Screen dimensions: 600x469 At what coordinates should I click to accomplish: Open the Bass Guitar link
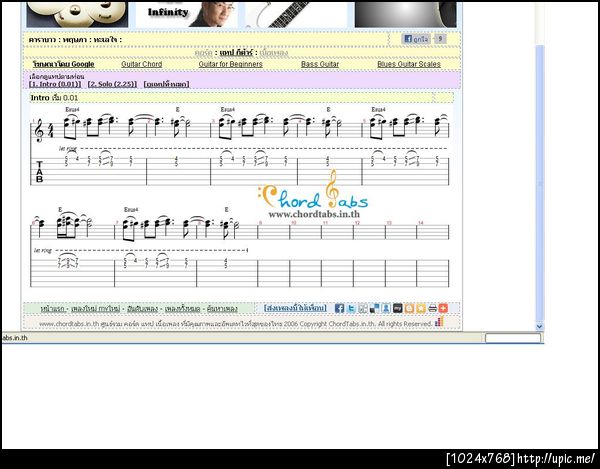(320, 64)
